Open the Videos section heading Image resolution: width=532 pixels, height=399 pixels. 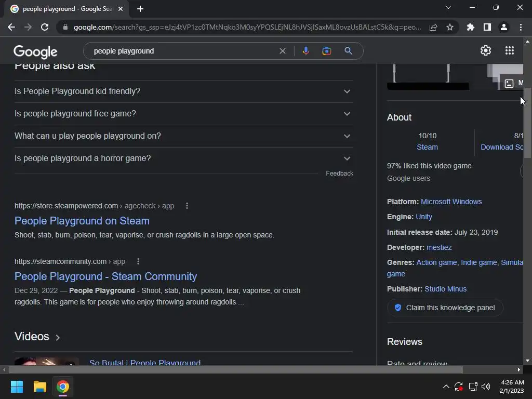pyautogui.click(x=37, y=337)
